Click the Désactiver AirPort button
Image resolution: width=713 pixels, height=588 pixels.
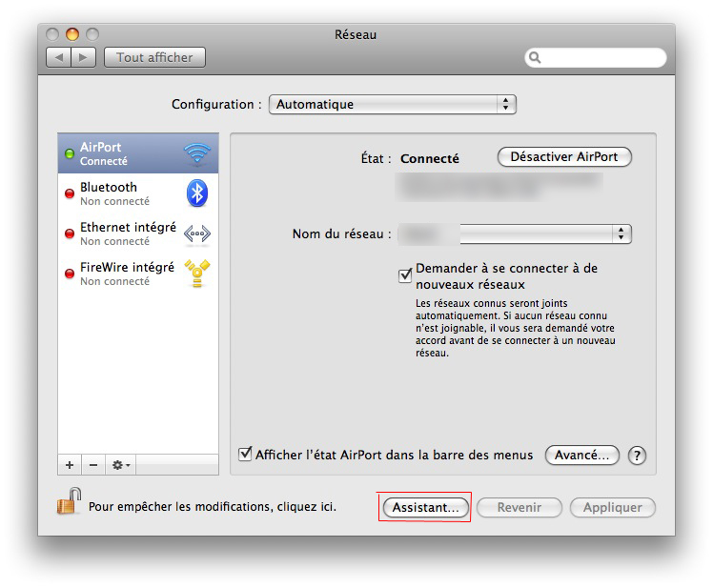564,157
